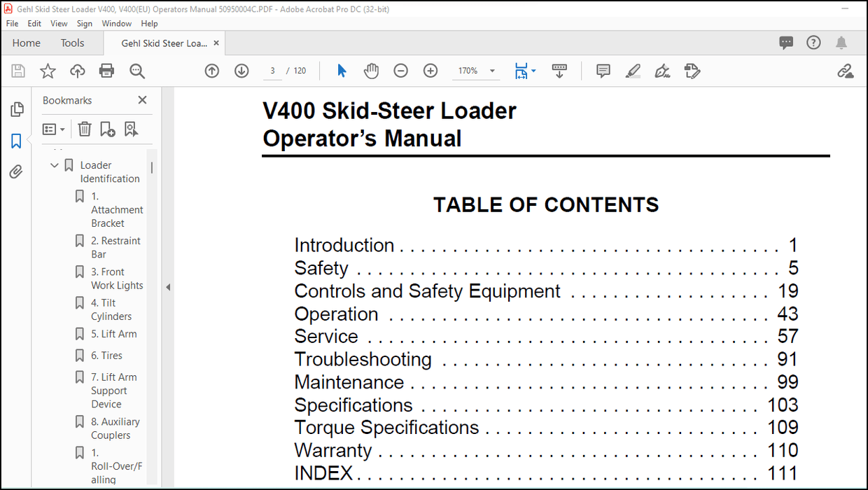868x490 pixels.
Task: Create a new bookmark
Action: click(x=107, y=129)
